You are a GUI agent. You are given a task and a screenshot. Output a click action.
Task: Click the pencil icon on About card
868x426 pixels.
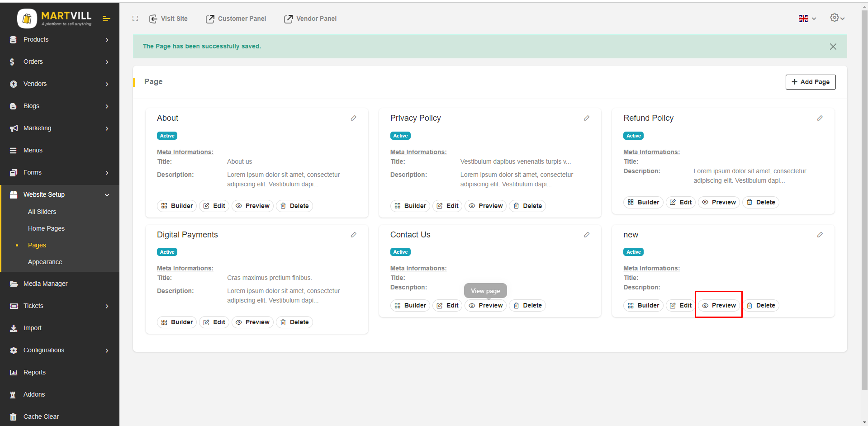(x=353, y=118)
